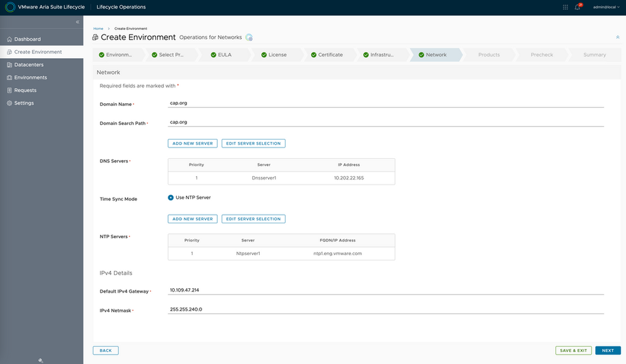The image size is (626, 364).
Task: Select the Ntpserver1 table cell
Action: [x=248, y=253]
